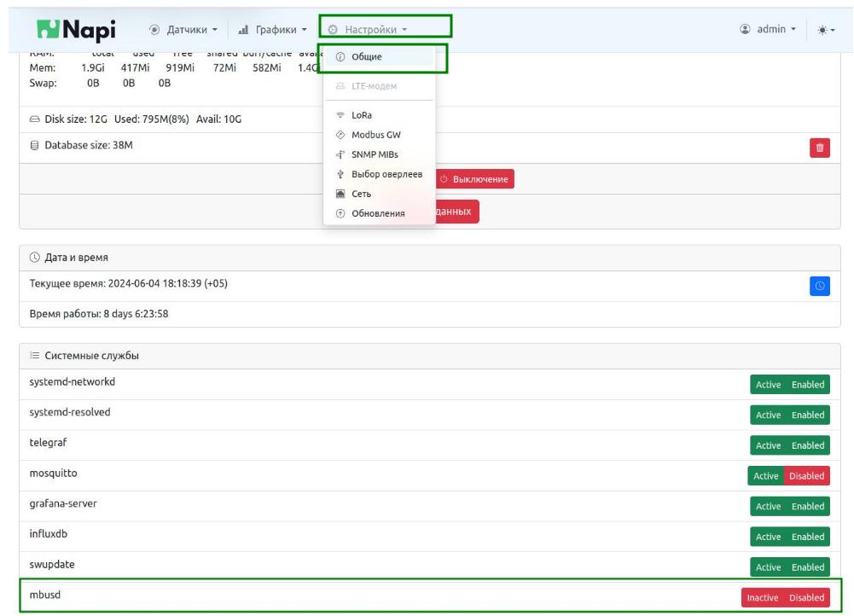
Task: Open the theme switcher sun icon
Action: click(x=824, y=30)
